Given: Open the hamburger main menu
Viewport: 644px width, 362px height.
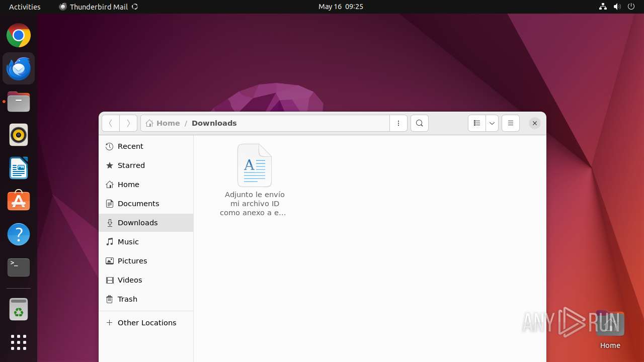Looking at the screenshot, I should (x=511, y=123).
